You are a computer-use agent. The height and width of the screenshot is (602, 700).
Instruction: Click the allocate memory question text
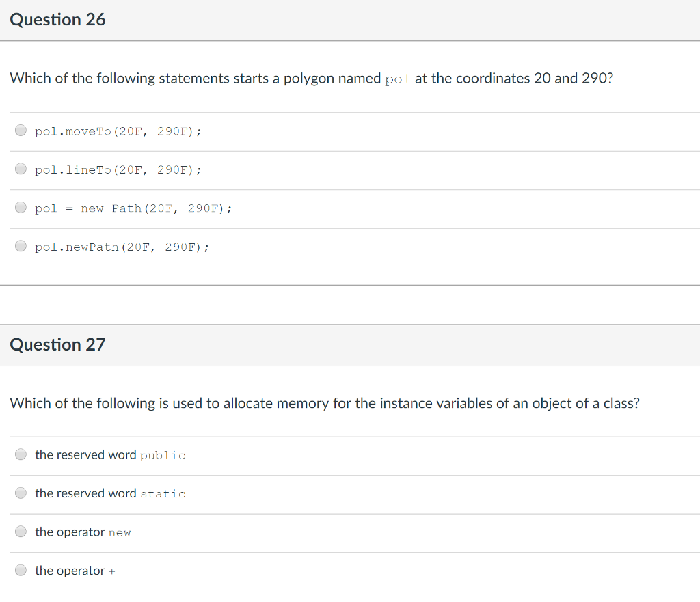pos(325,403)
